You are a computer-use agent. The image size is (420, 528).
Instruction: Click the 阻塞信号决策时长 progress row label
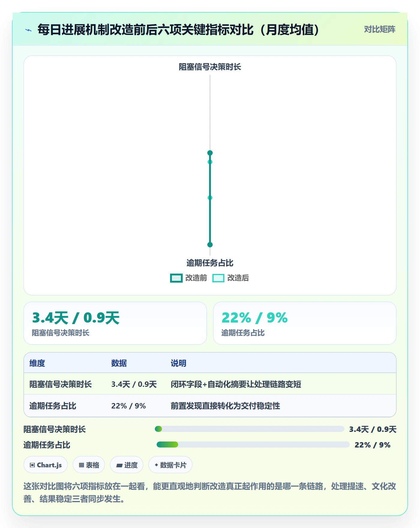[55, 429]
